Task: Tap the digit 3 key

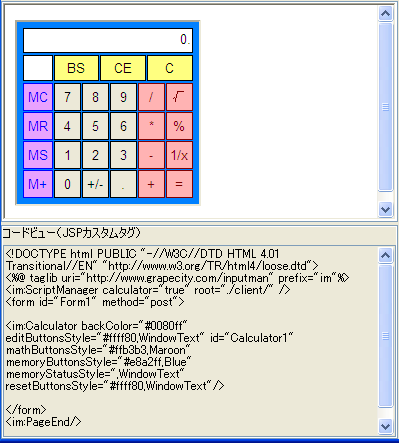Action: click(x=123, y=155)
